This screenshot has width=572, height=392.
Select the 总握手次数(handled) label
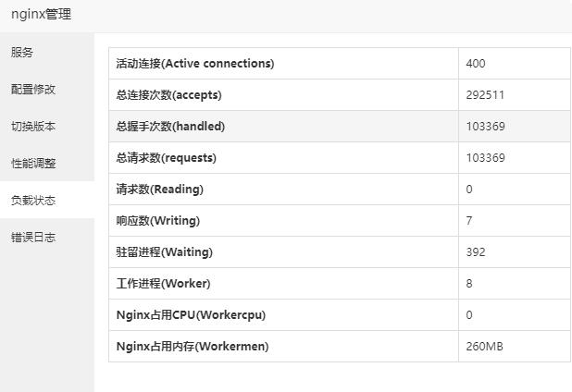[x=170, y=127]
